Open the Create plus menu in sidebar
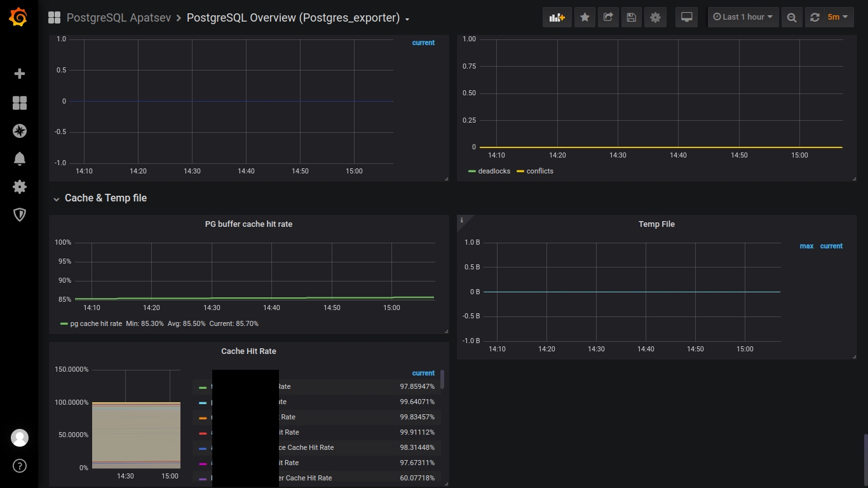 [20, 74]
